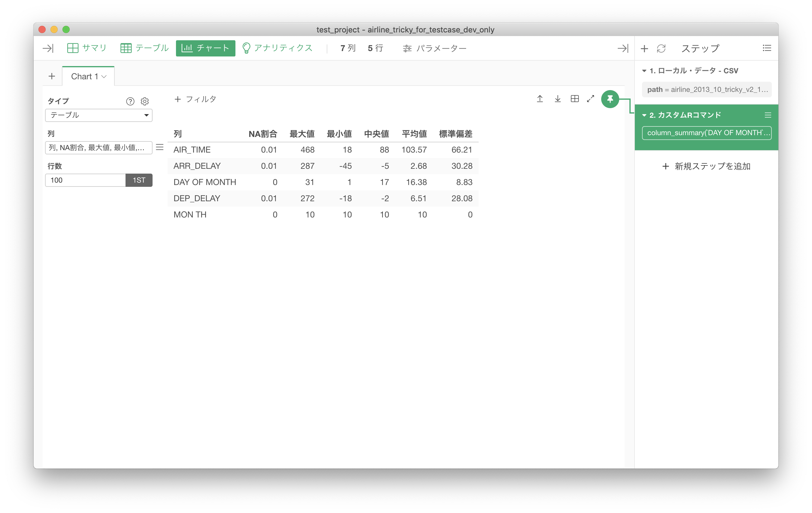Open the step 2 hamburger menu
Screen dimensions: 812x513
point(768,115)
